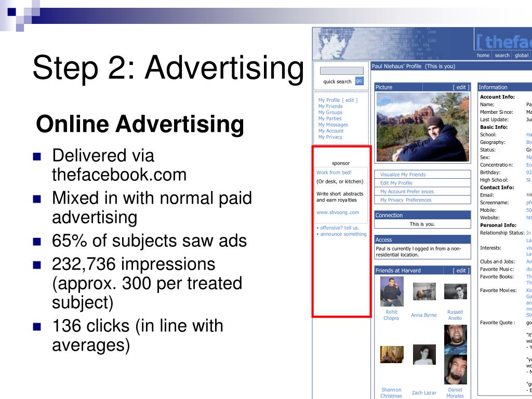Image resolution: width=532 pixels, height=399 pixels.
Task: Click the Favorite Quote label
Action: coord(497,322)
